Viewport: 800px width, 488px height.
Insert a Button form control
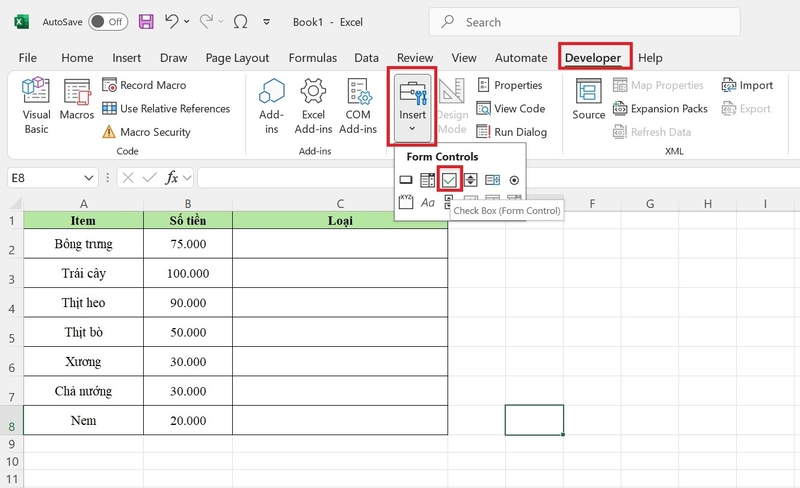tap(406, 180)
